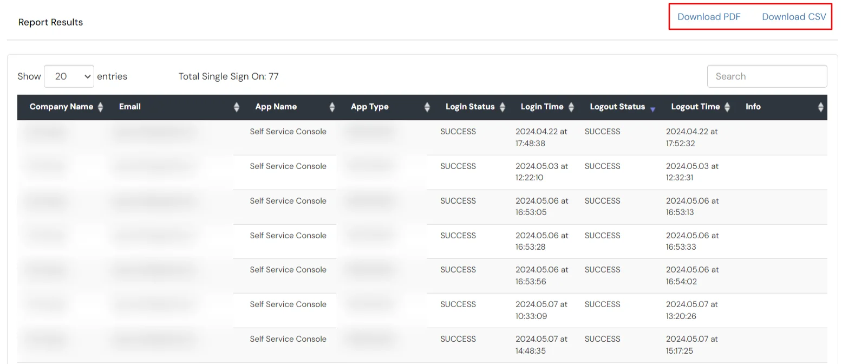Sort using the Email column arrows
This screenshot has width=868, height=364.
pos(237,107)
